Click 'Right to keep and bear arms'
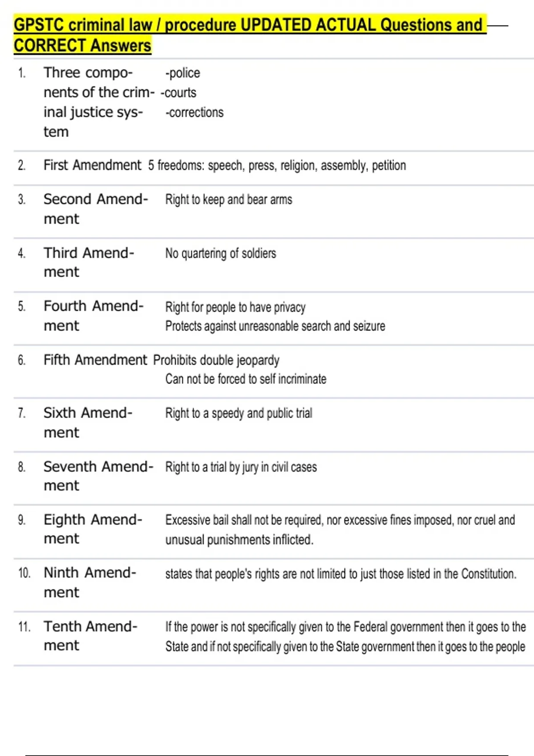Screen dimensions: 534x756 coord(229,200)
